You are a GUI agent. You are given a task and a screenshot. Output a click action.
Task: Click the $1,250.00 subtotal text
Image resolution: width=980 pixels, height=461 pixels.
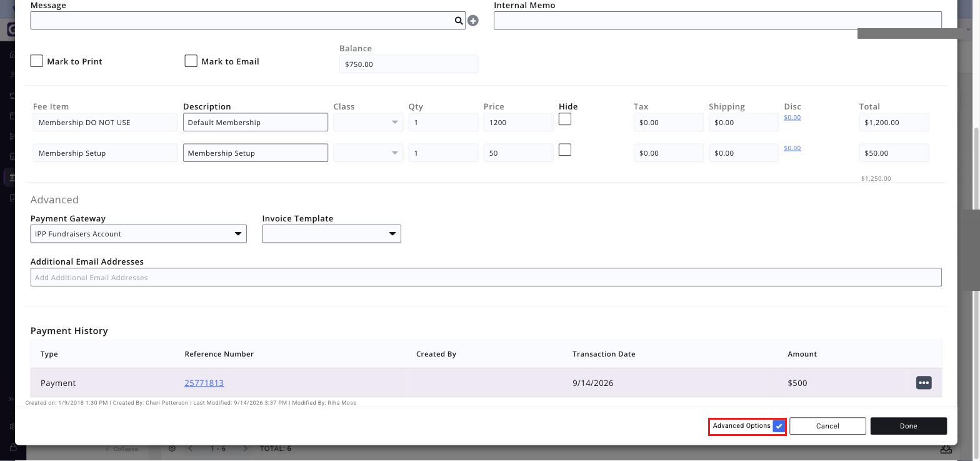[x=876, y=179]
